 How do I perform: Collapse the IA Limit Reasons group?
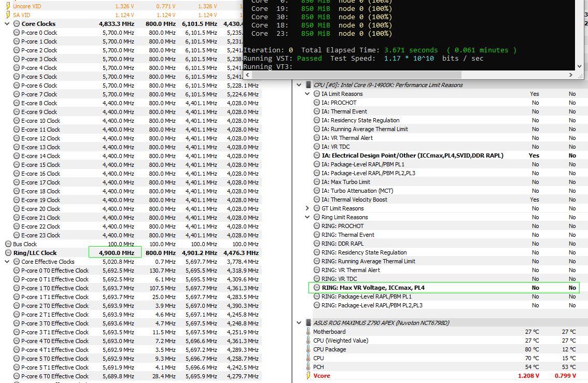click(307, 94)
